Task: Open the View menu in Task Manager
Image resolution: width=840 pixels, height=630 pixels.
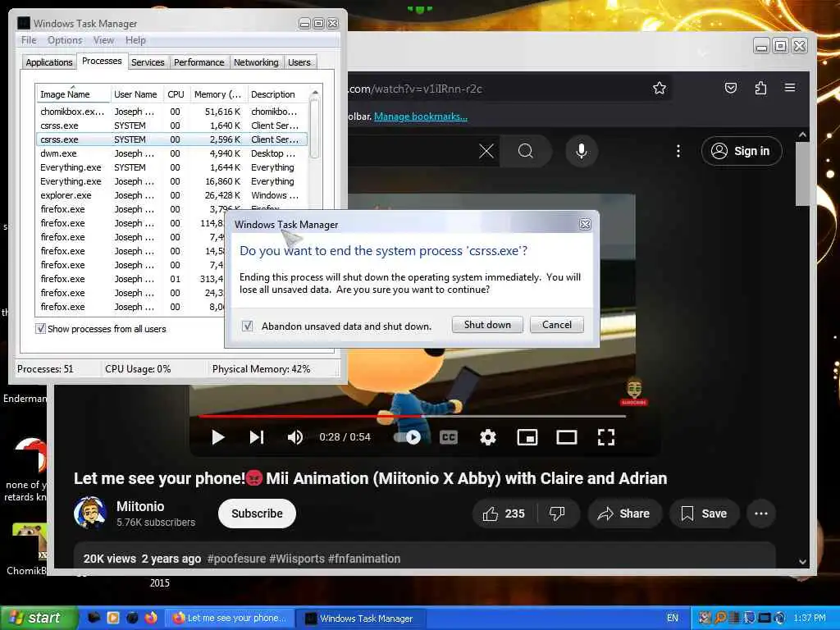Action: (x=103, y=40)
